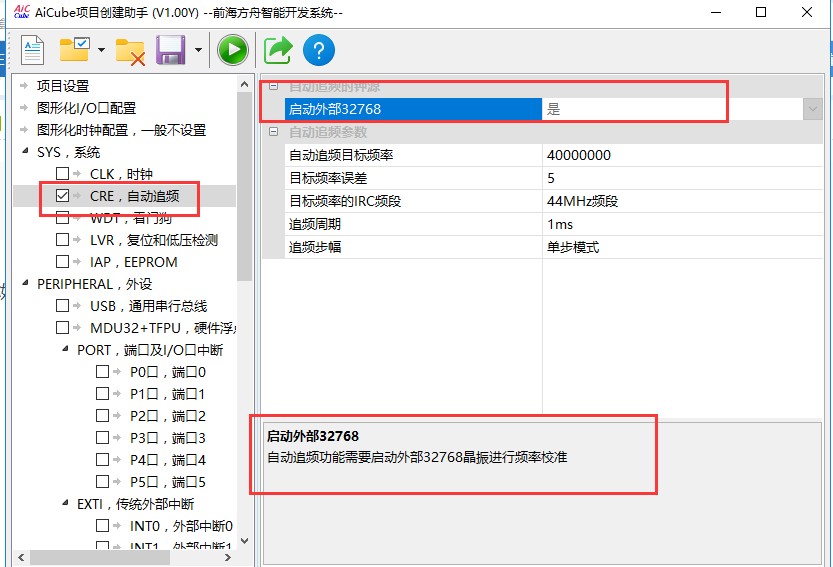
Task: Enable the IAP，EEPROM checkbox
Action: [x=62, y=261]
